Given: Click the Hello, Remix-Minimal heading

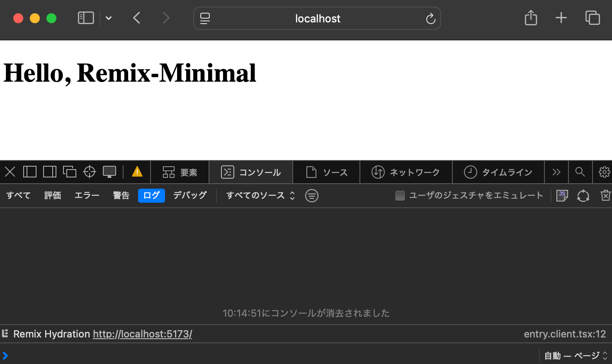Looking at the screenshot, I should pos(130,73).
